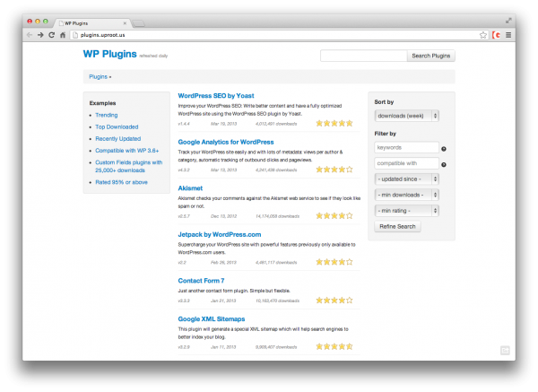Click star rating of WordPress SEO by Yoast
The height and width of the screenshot is (392, 538).
tap(334, 123)
